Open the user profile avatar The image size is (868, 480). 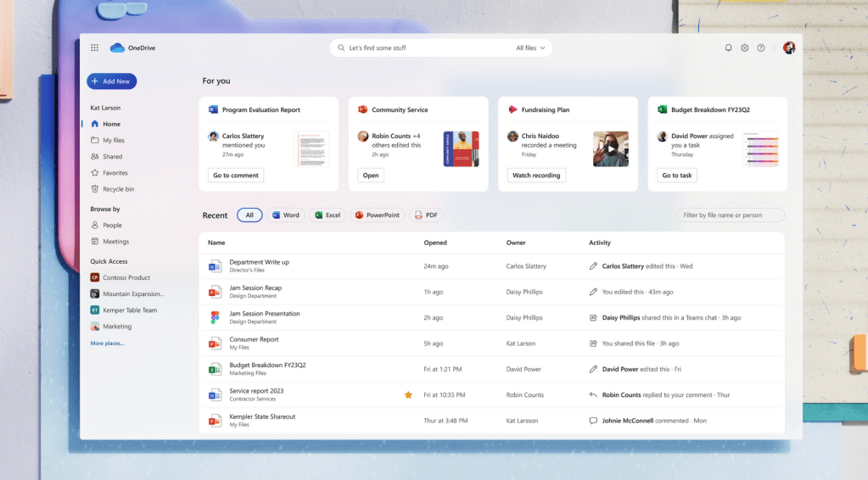tap(788, 48)
